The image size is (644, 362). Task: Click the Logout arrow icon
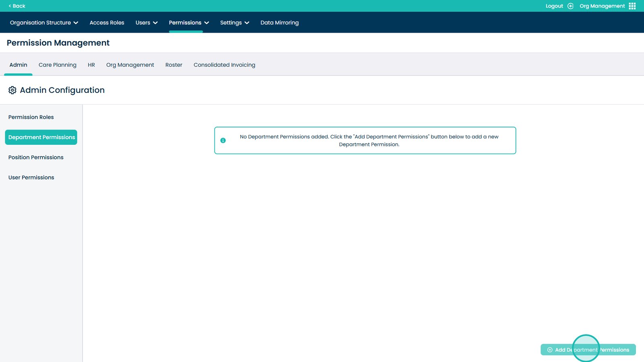(570, 6)
